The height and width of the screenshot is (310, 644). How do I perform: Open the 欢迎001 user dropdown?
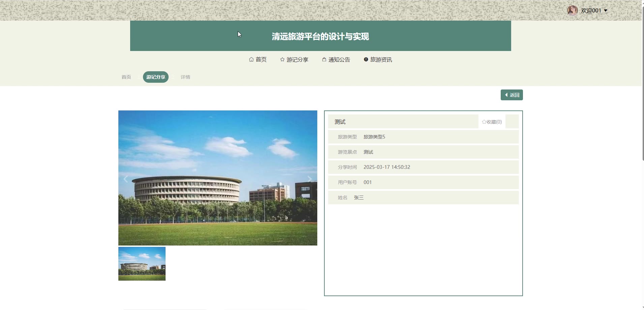594,10
